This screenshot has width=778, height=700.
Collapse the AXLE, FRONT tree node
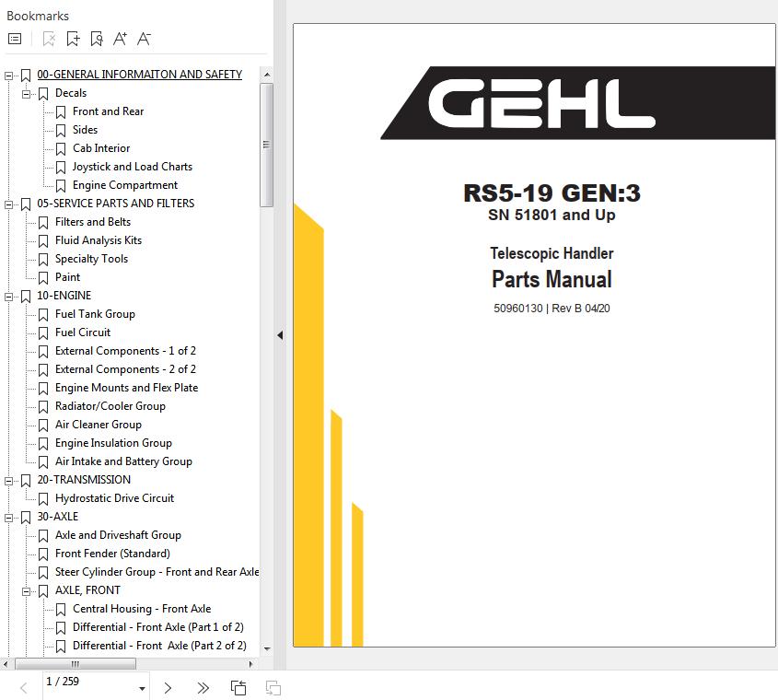point(27,591)
